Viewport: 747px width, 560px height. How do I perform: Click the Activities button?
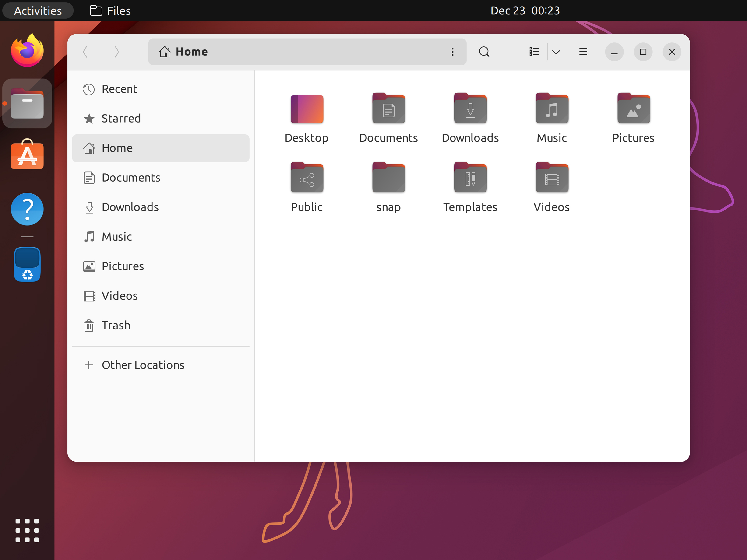coord(38,10)
